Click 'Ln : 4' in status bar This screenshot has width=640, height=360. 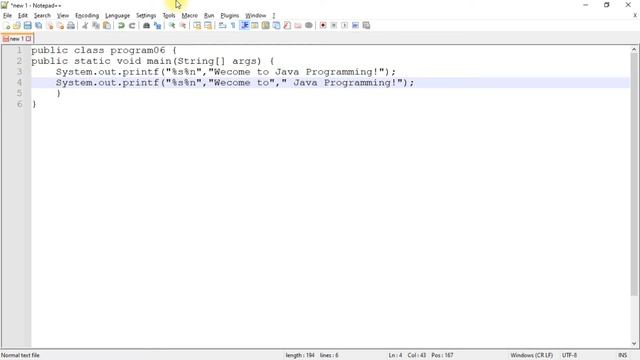coord(395,356)
